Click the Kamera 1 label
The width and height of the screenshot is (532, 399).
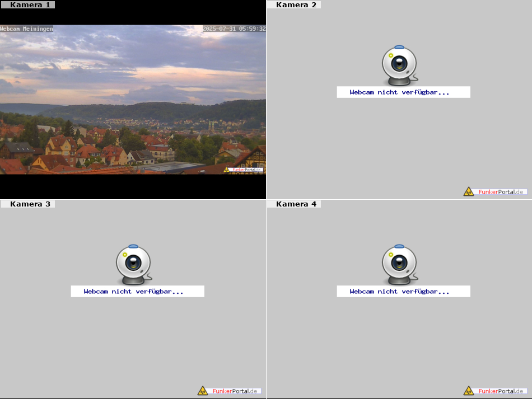pos(28,4)
